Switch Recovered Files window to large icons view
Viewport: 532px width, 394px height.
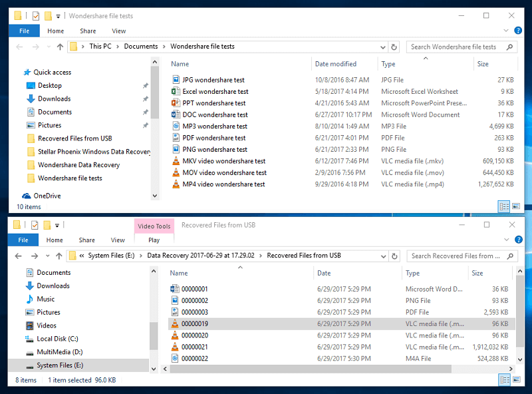[x=517, y=379]
